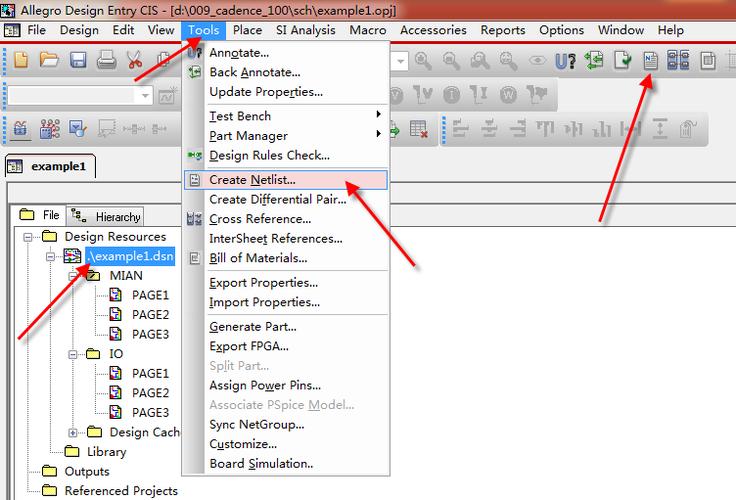Toggle the eye visibility icon in toolbar
736x500 pixels.
[x=537, y=61]
